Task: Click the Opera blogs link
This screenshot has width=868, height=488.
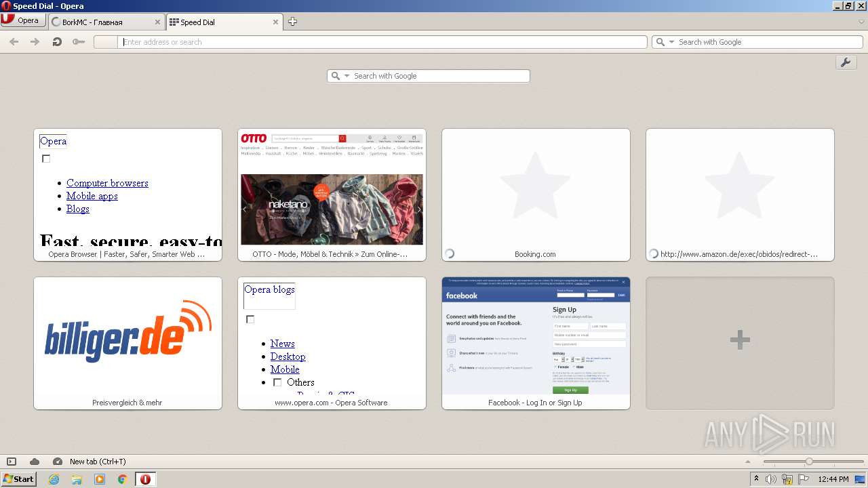Action: tap(269, 289)
